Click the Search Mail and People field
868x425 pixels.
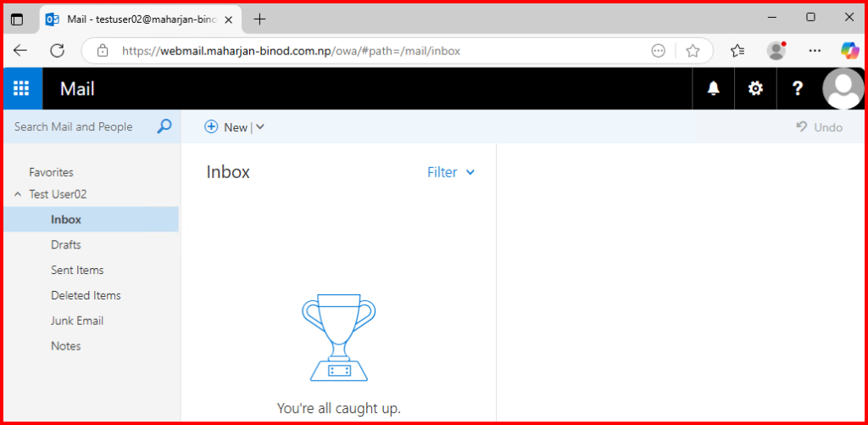point(81,126)
